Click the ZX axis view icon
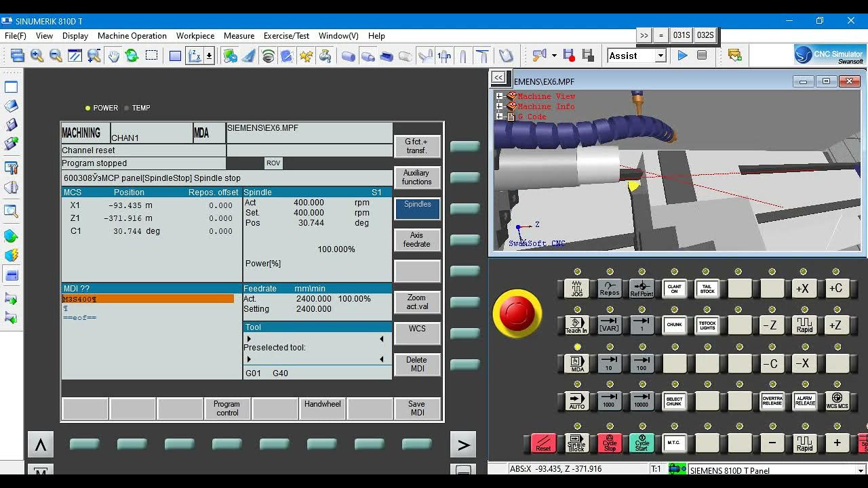 point(194,56)
